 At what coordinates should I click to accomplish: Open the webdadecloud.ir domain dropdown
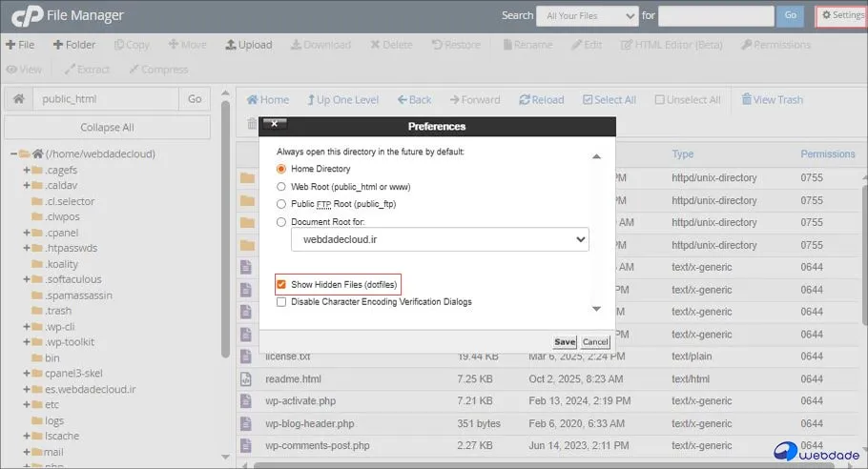[x=440, y=240]
